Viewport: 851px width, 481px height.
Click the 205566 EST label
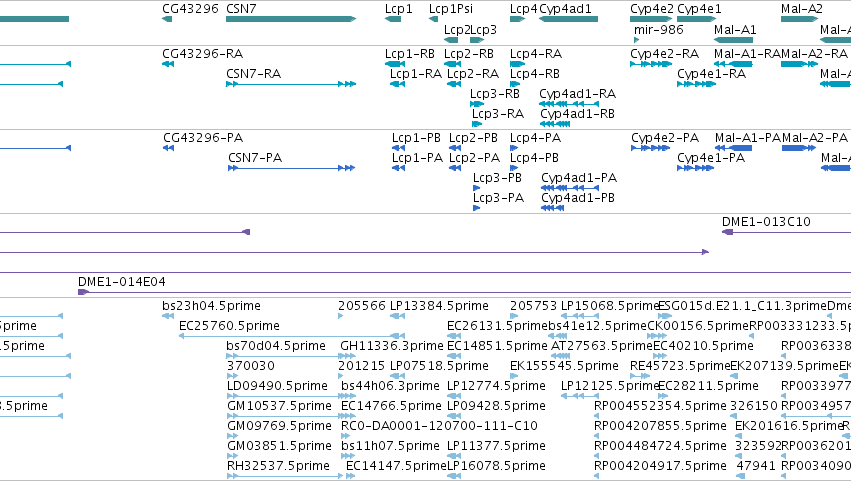(362, 306)
